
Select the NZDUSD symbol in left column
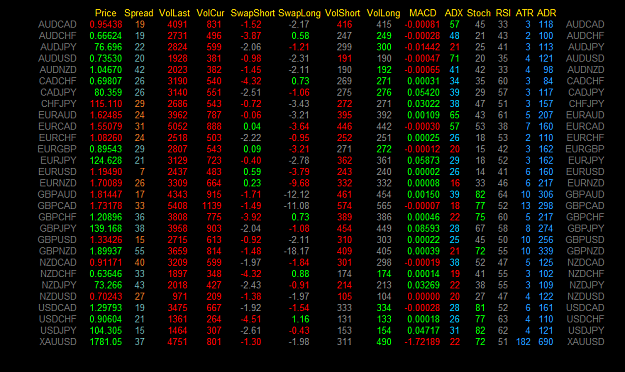(x=58, y=297)
